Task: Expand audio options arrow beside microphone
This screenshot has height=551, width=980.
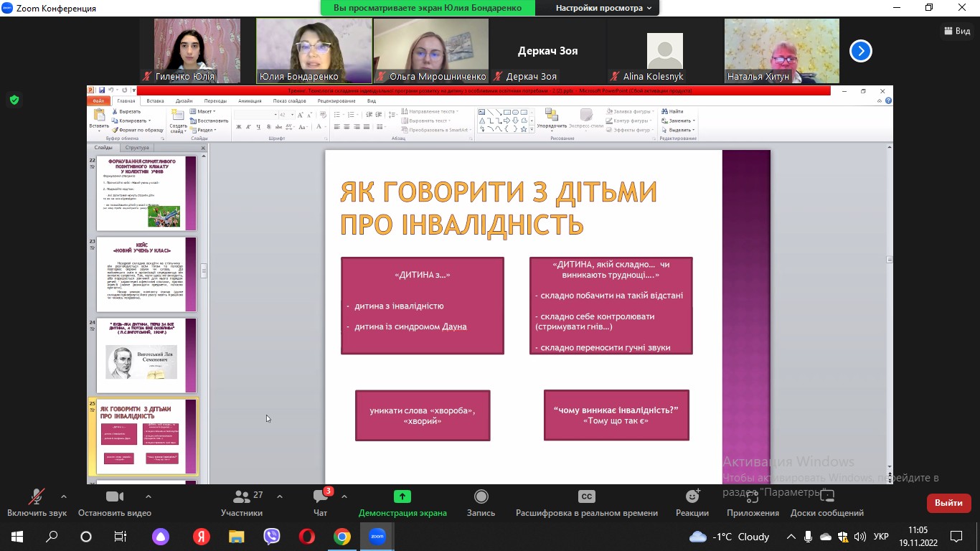Action: click(x=64, y=496)
